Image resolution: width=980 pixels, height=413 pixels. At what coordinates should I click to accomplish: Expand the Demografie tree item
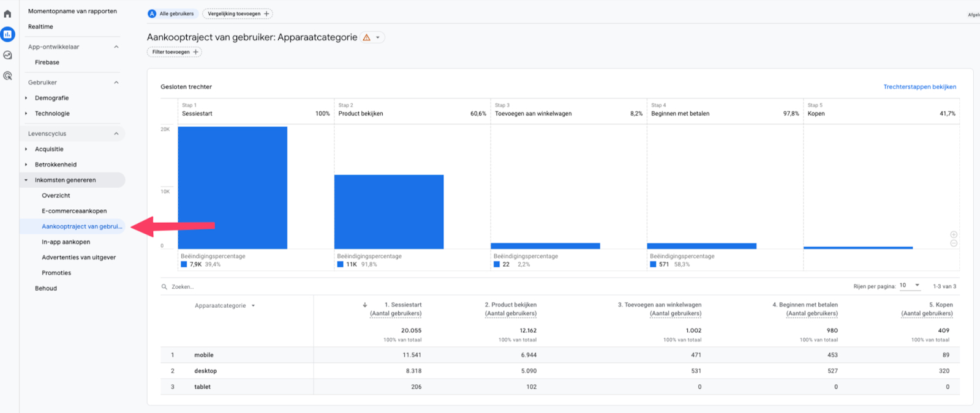tap(26, 98)
